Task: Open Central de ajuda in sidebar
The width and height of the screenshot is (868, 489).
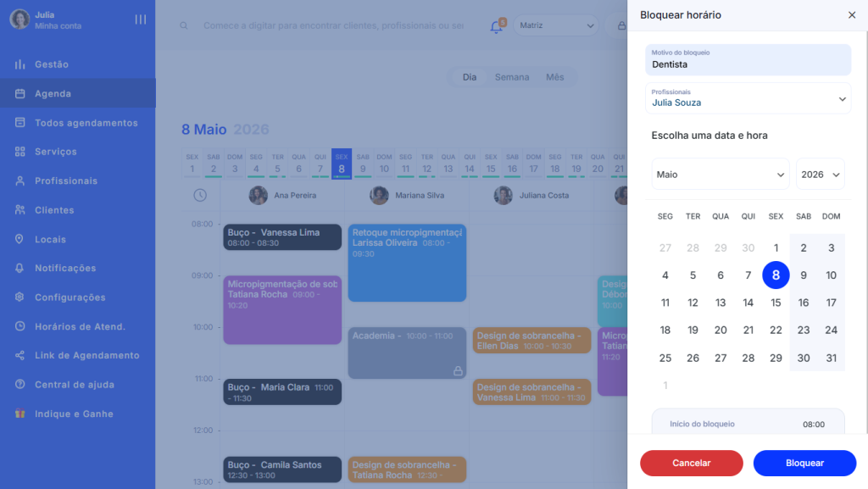Action: coord(74,385)
